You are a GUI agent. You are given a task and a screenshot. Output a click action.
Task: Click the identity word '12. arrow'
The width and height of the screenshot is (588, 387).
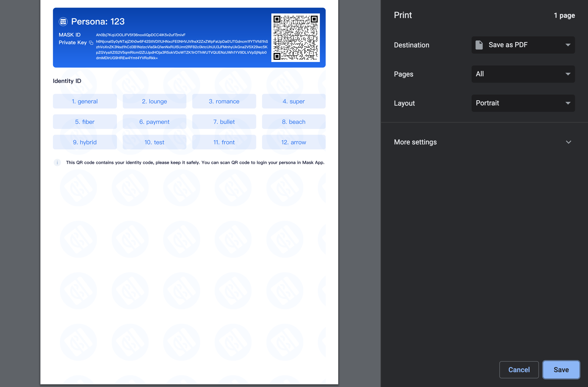[293, 142]
